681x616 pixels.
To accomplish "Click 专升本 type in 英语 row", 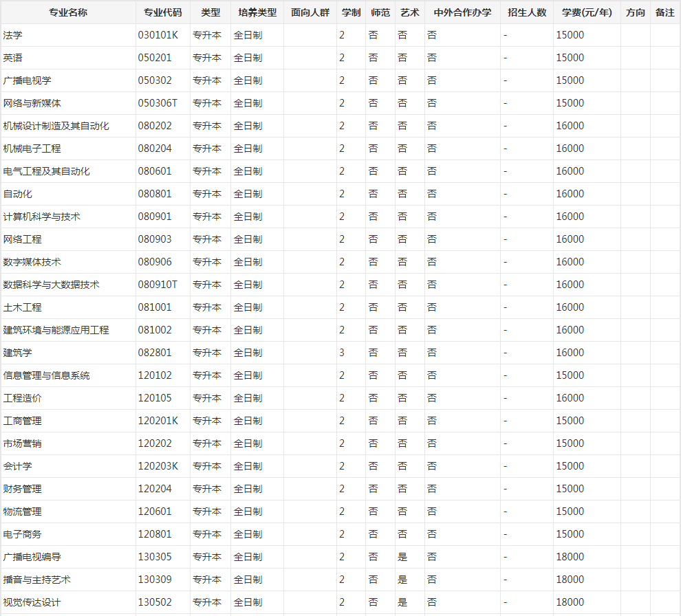I will click(x=207, y=58).
